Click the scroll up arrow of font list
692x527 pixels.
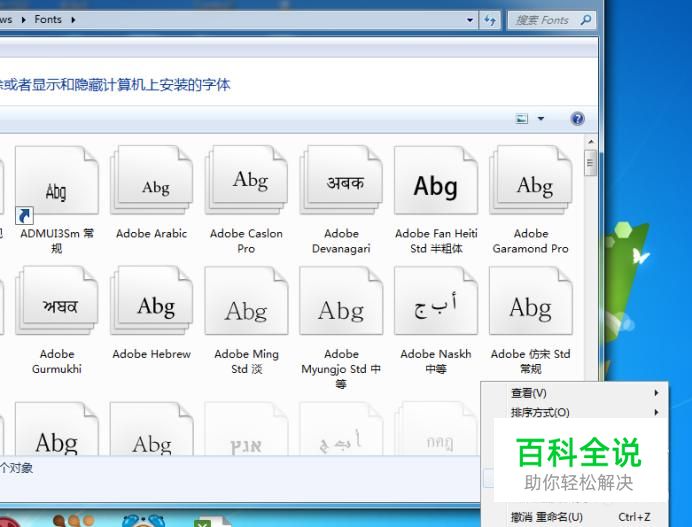tap(590, 142)
